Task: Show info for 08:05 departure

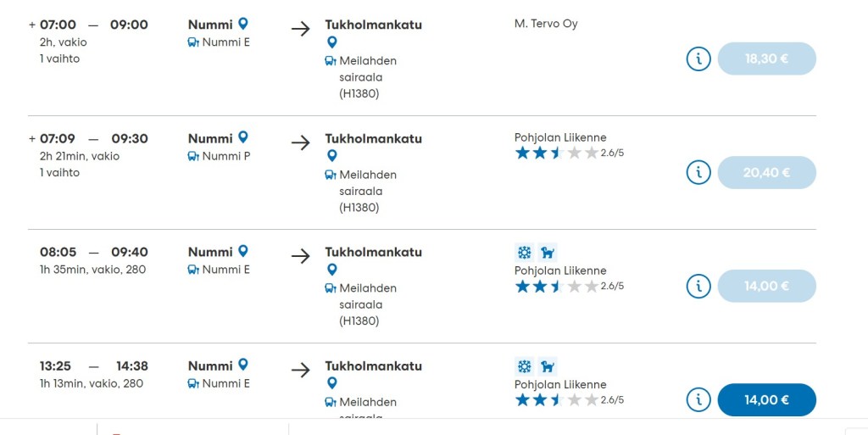Action: coord(698,286)
